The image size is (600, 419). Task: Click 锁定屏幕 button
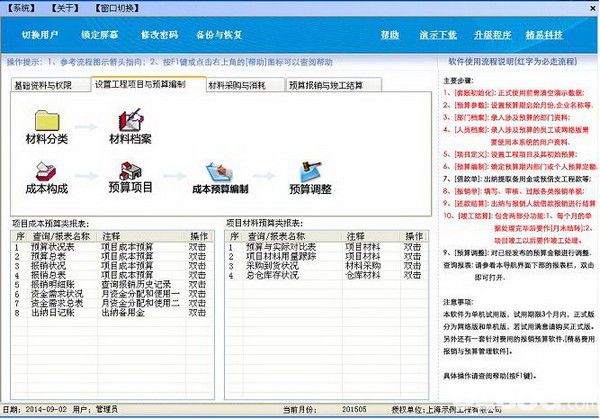coord(99,35)
